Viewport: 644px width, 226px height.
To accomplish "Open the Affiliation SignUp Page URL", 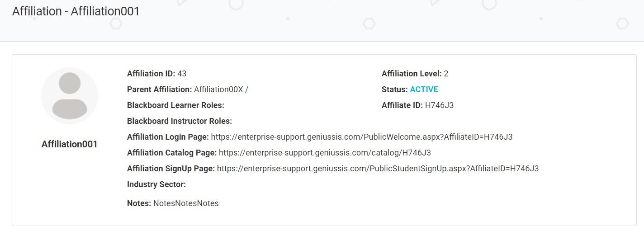I will tap(378, 169).
